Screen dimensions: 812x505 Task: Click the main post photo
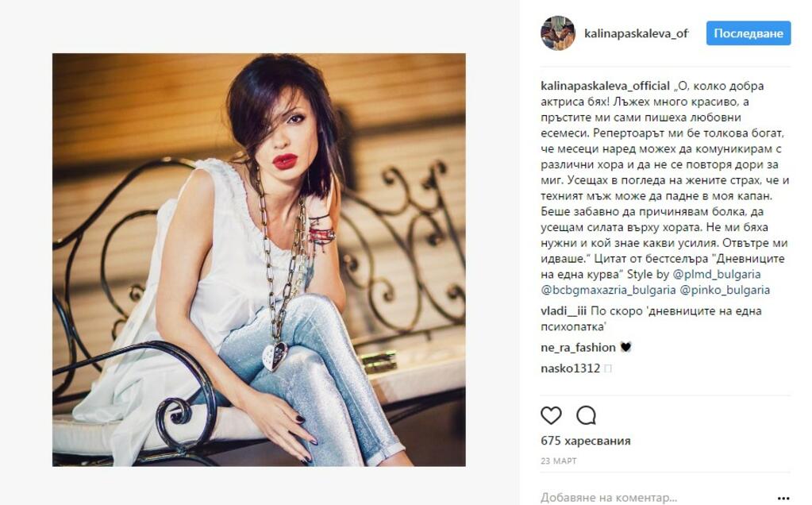(259, 260)
